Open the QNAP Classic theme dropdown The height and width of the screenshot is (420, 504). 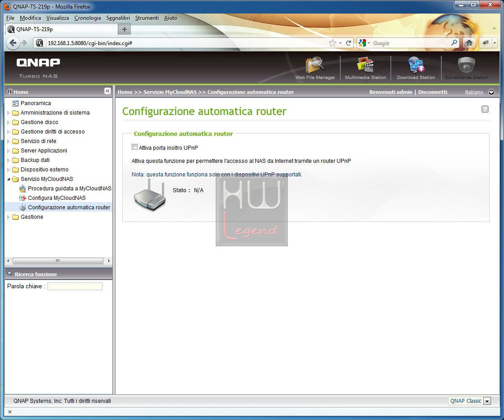pyautogui.click(x=487, y=401)
